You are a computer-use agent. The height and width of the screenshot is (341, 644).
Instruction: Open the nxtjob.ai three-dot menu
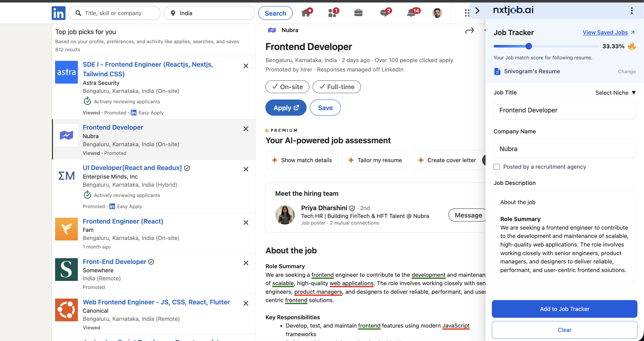(632, 11)
